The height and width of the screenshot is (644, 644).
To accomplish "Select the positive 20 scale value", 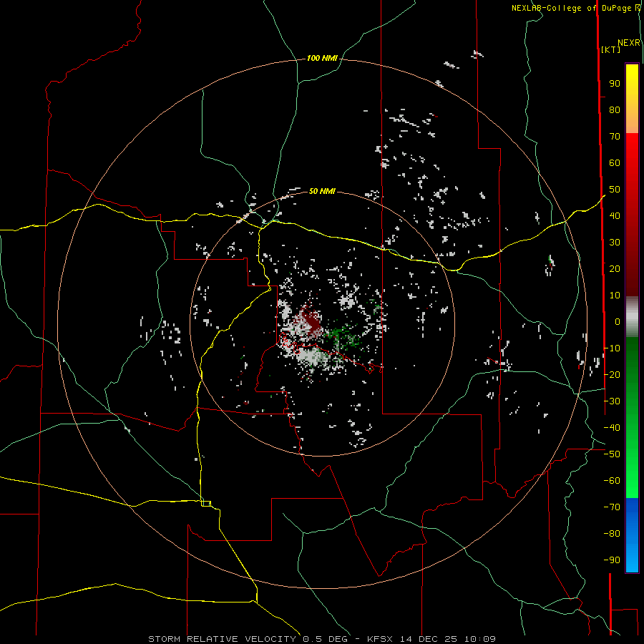I will tap(615, 269).
